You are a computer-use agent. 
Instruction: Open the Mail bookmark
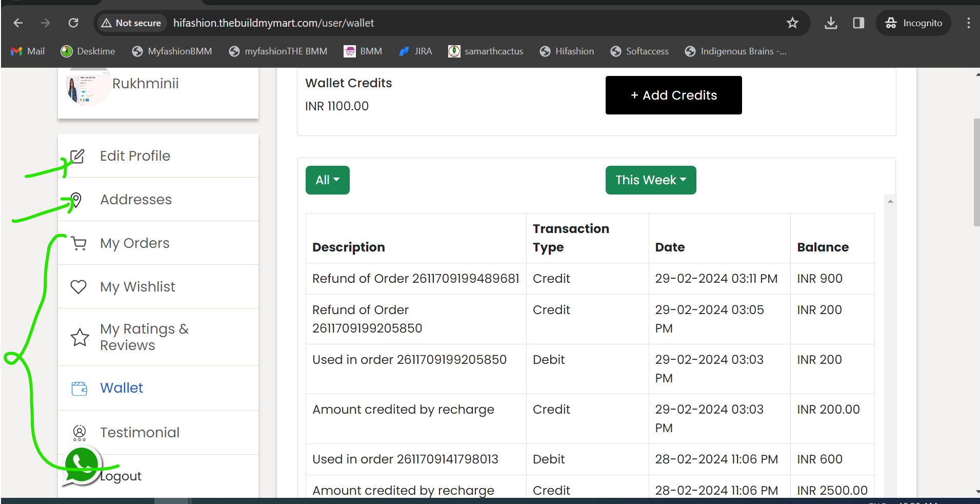pyautogui.click(x=28, y=51)
